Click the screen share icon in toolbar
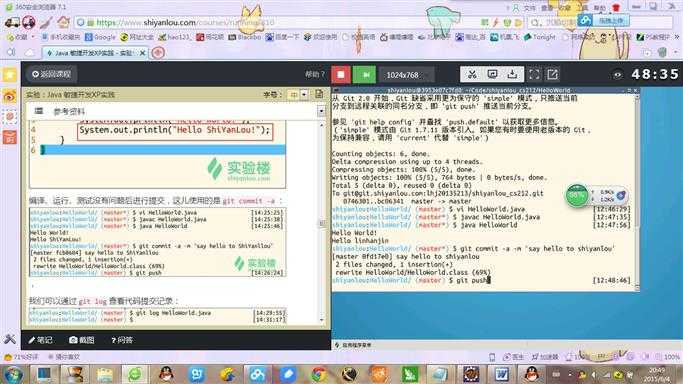The height and width of the screenshot is (384, 683). (492, 74)
